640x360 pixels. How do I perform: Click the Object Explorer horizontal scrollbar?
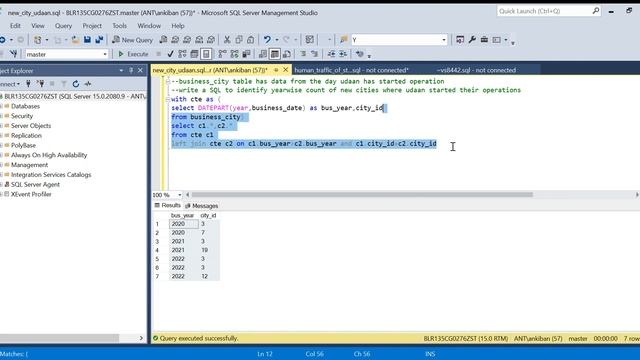coord(59,338)
